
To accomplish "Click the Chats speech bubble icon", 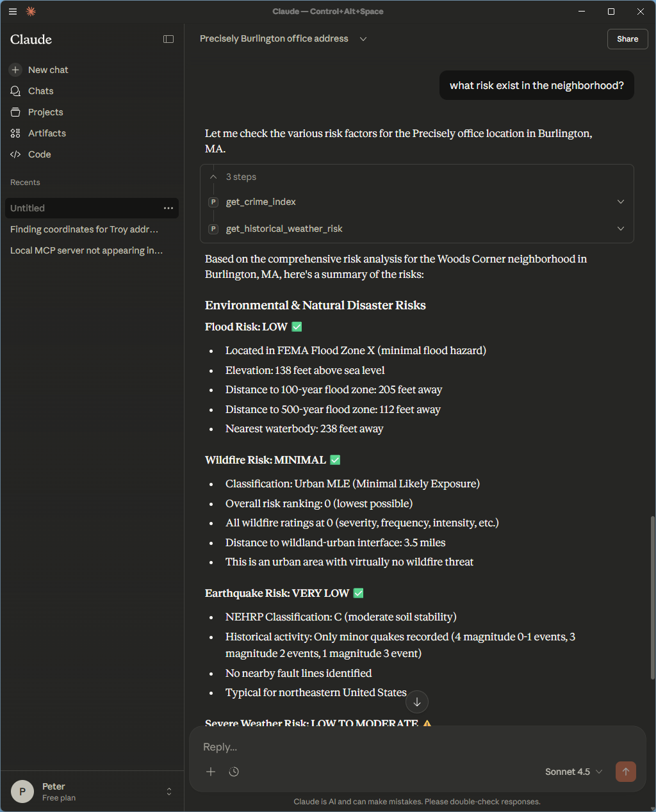I will pos(15,91).
